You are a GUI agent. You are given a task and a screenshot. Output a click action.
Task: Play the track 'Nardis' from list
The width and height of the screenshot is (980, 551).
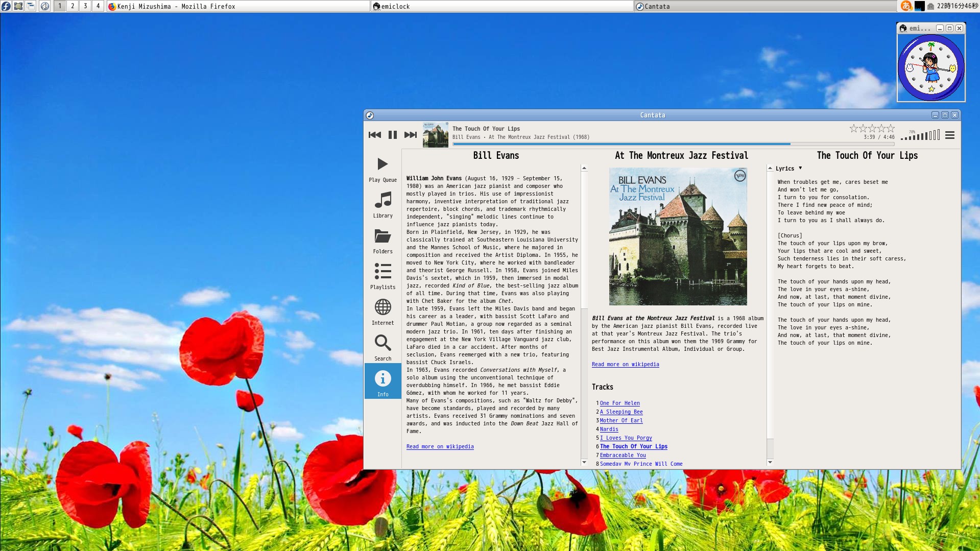[609, 429]
